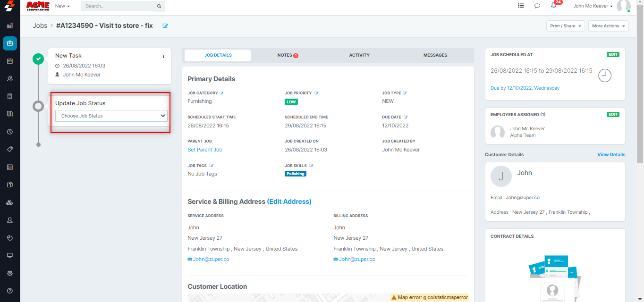
Task: Click the help question mark sidebar icon
Action: point(10,291)
